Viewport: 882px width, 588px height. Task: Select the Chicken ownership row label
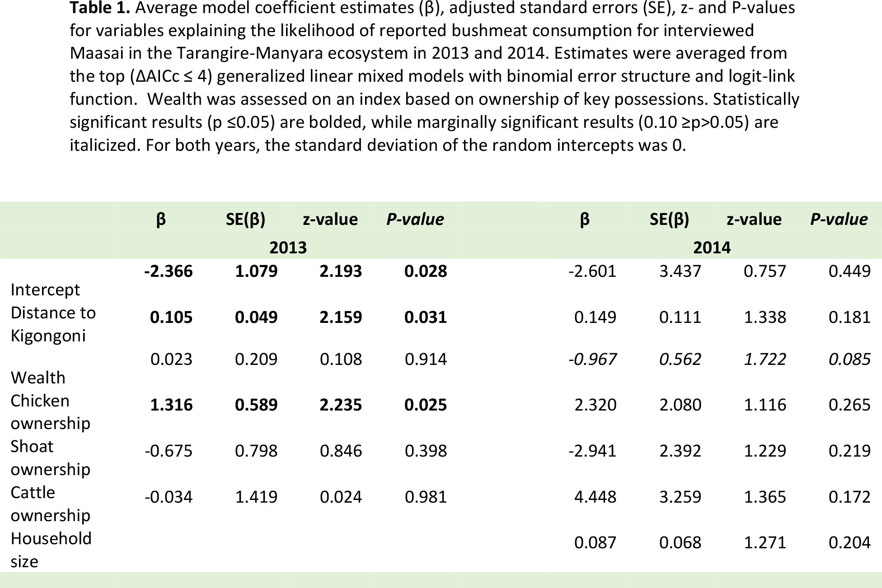(50, 412)
